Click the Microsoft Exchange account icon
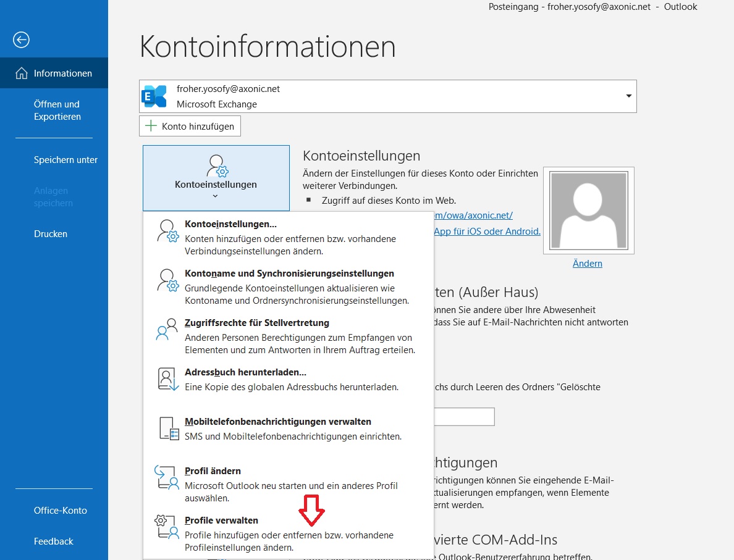The height and width of the screenshot is (560, 734). pyautogui.click(x=154, y=96)
